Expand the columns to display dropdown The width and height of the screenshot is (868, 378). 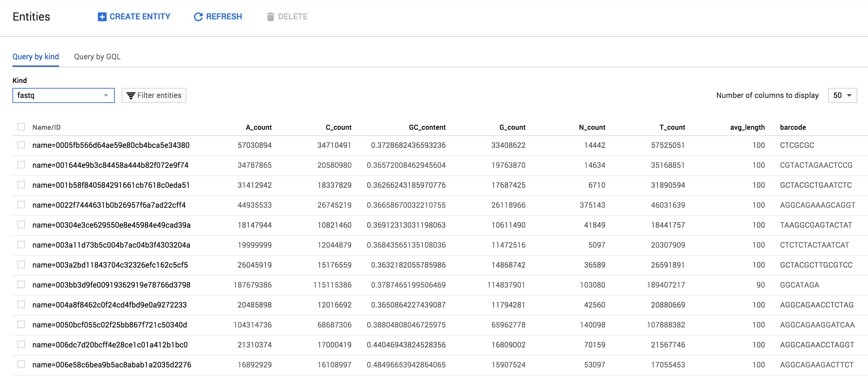[842, 95]
